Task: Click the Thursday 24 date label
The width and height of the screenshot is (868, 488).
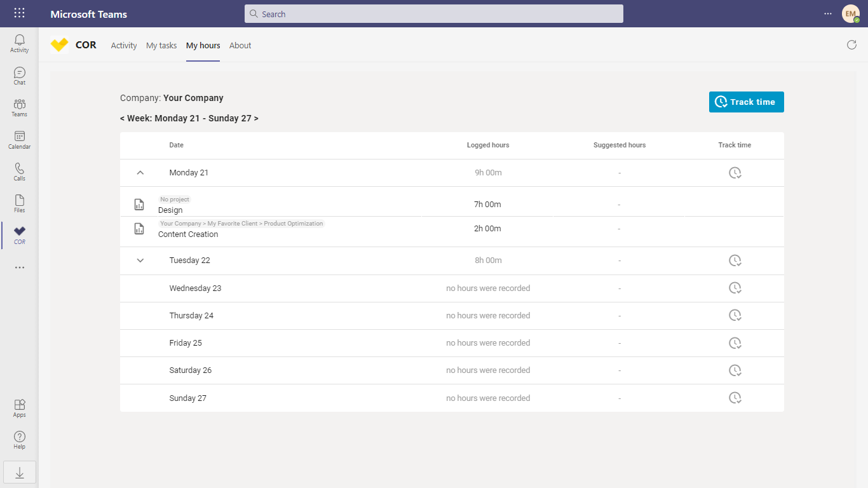Action: pos(191,316)
